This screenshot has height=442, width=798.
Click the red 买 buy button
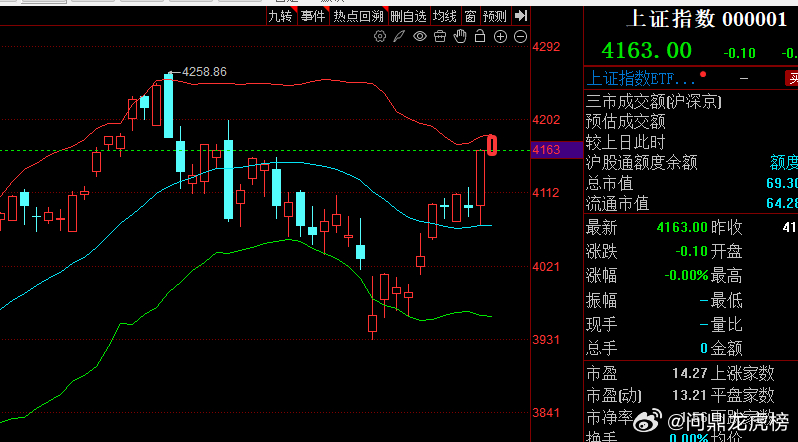(792, 78)
